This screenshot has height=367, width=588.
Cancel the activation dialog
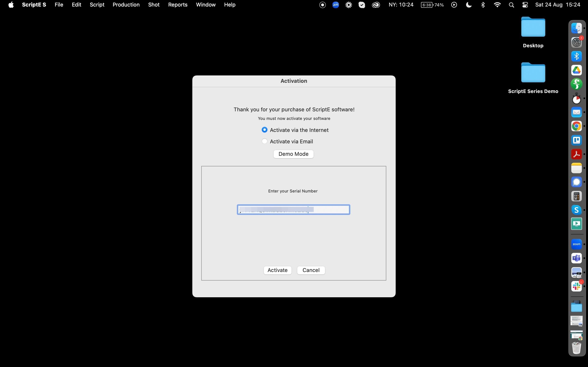click(x=311, y=270)
